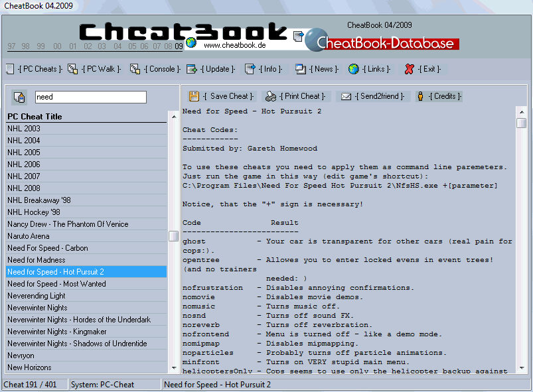Open the -[ Console ]- menu
The height and width of the screenshot is (392, 533).
tap(162, 69)
